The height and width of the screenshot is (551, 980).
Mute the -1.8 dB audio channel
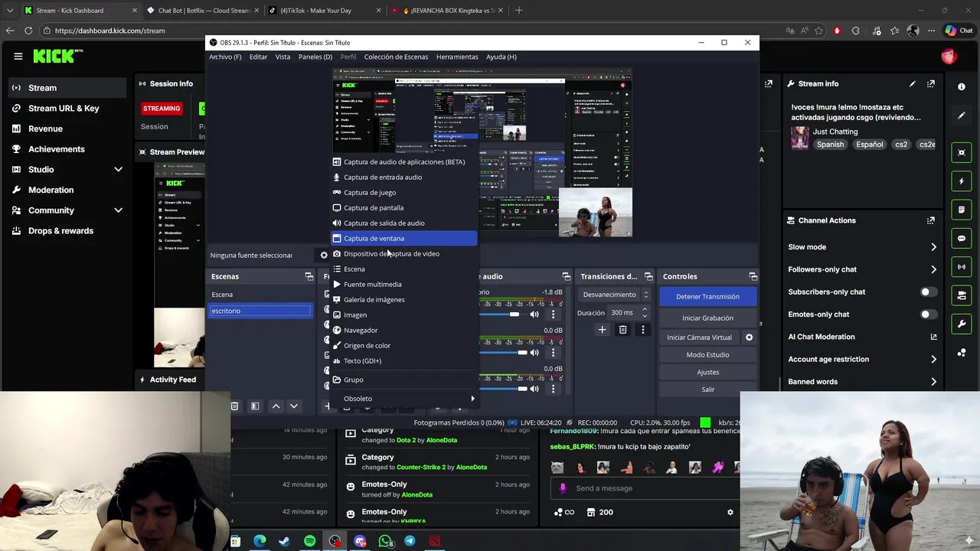[534, 315]
